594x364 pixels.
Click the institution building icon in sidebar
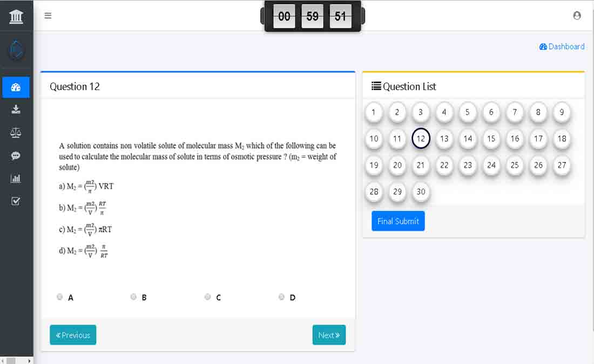point(16,16)
